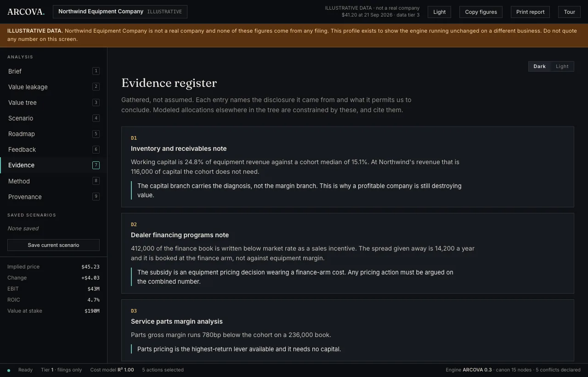Screen dimensions: 588x377
Task: Click the '$41.20 at 21 Sep 2026' header text
Action: 367,15
